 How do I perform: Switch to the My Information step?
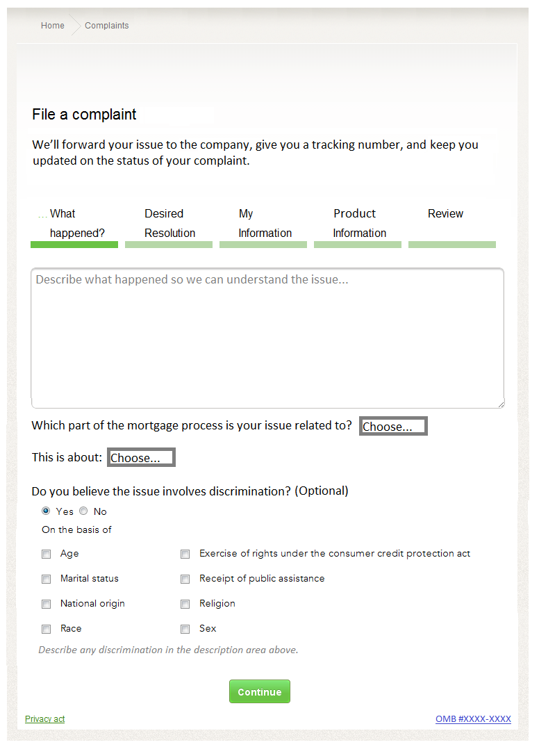tap(265, 224)
